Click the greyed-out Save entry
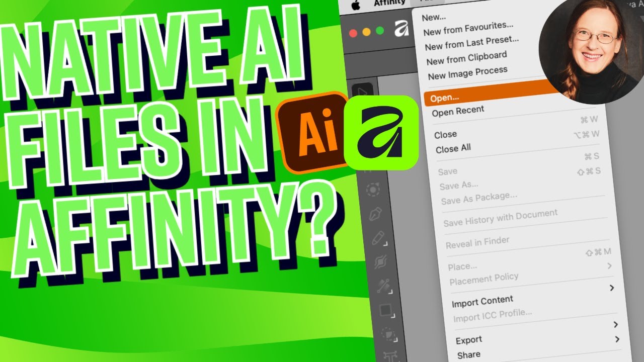Viewport: 644px width, 362px height. click(x=447, y=171)
